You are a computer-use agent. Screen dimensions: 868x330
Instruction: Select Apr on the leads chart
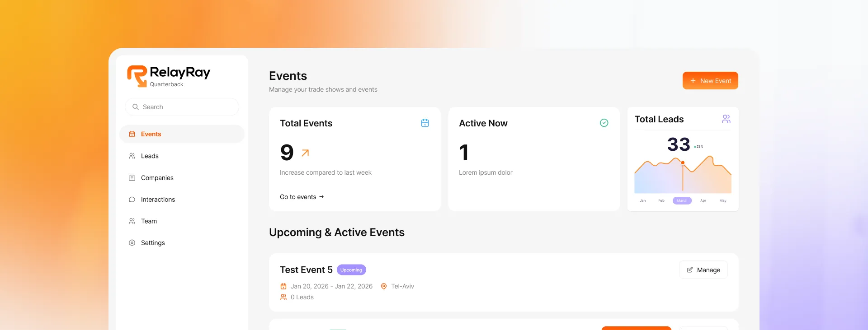point(703,200)
